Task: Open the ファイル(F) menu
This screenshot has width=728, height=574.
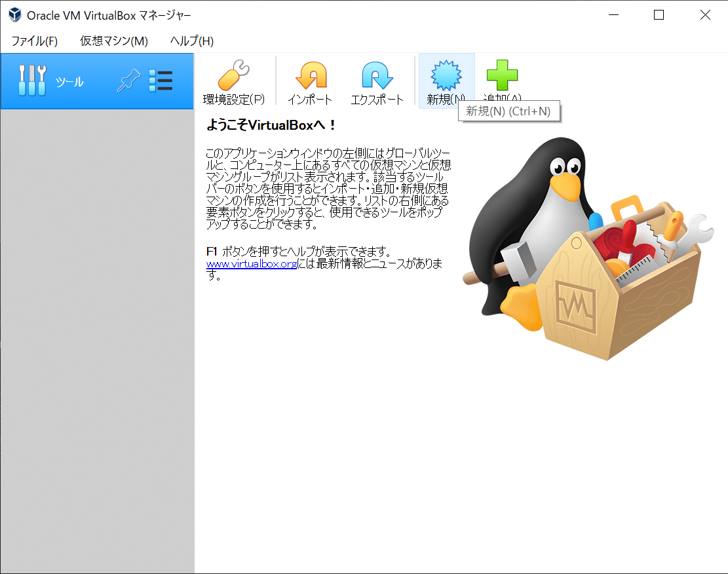Action: click(x=34, y=41)
